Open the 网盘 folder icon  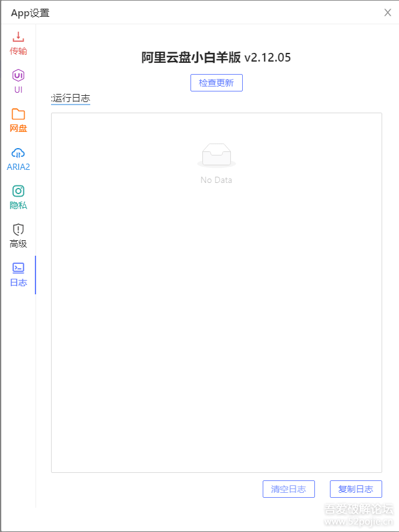tap(18, 114)
